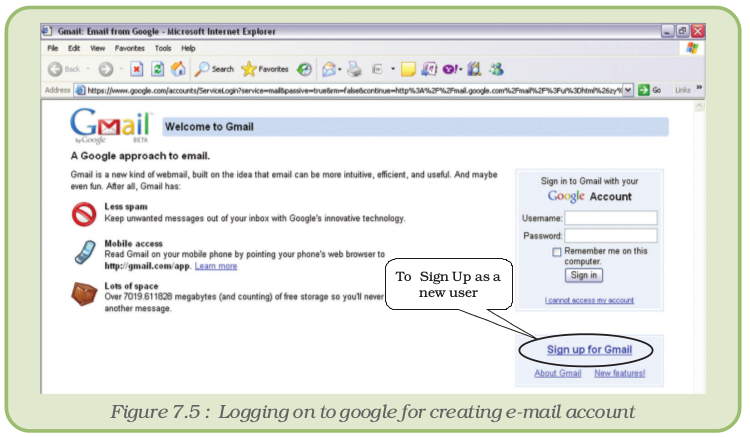This screenshot has height=437, width=750.
Task: Refresh the page with the green arrows icon
Action: click(x=157, y=69)
